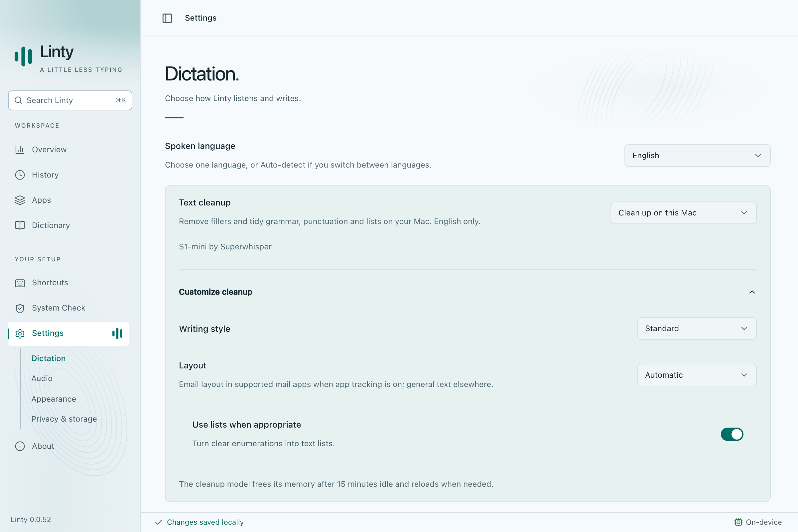Click the Linty waveform logo
The height and width of the screenshot is (532, 798).
click(x=23, y=56)
